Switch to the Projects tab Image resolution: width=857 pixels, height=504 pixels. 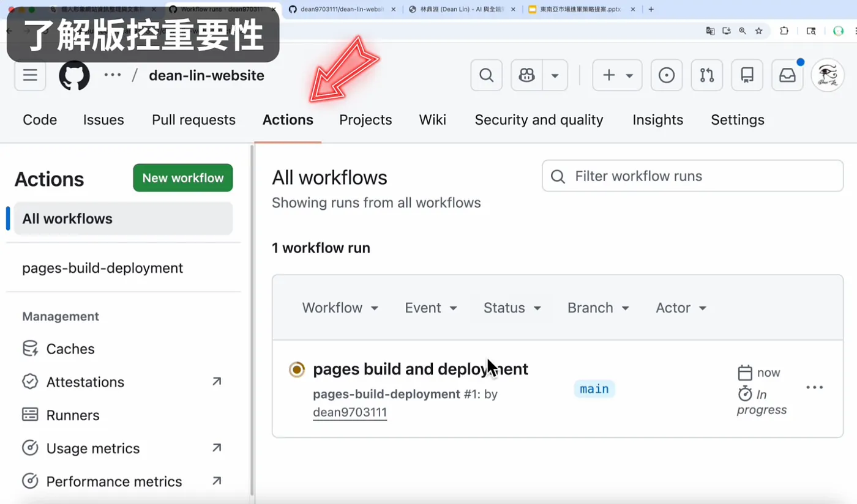tap(365, 120)
